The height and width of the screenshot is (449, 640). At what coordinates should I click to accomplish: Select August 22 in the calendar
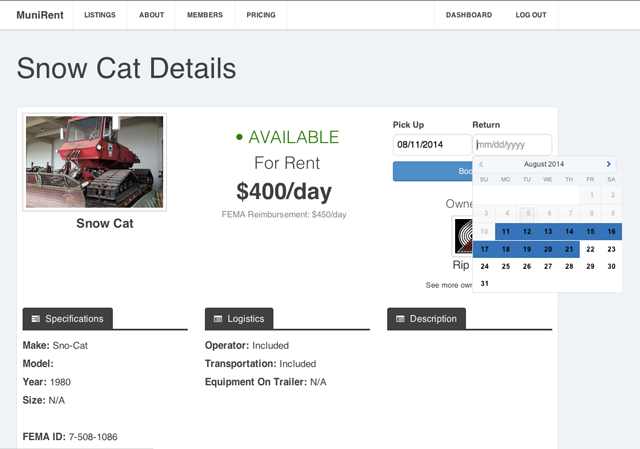590,249
